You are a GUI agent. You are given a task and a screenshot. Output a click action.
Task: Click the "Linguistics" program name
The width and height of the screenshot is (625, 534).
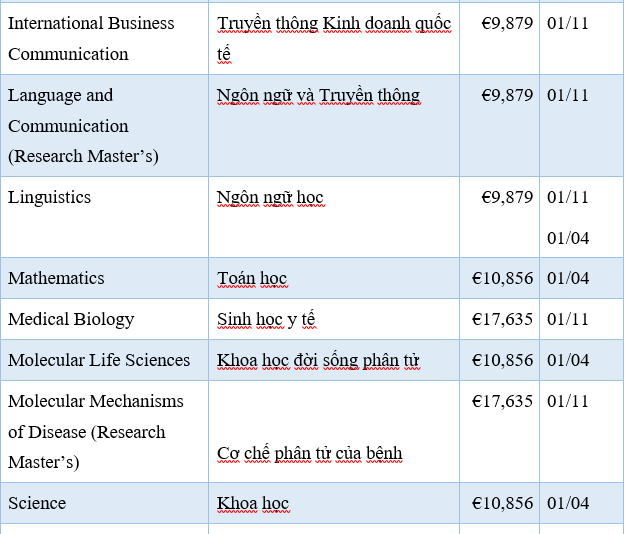tap(49, 197)
